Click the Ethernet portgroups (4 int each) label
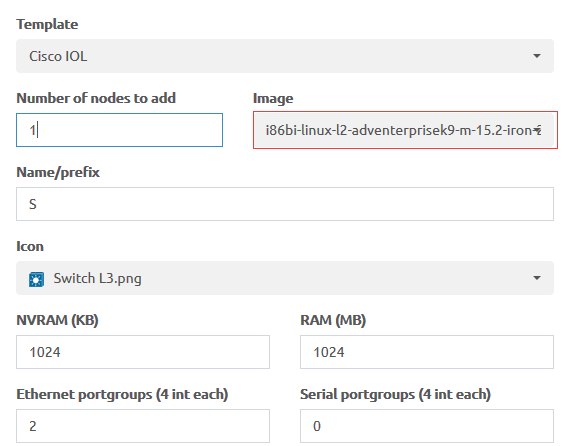The image size is (575, 446). [x=122, y=394]
